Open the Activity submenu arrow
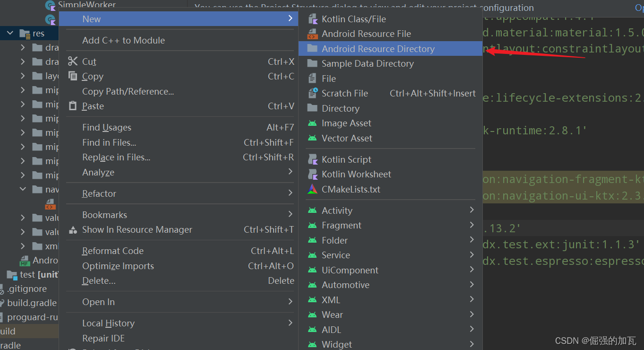 [472, 210]
